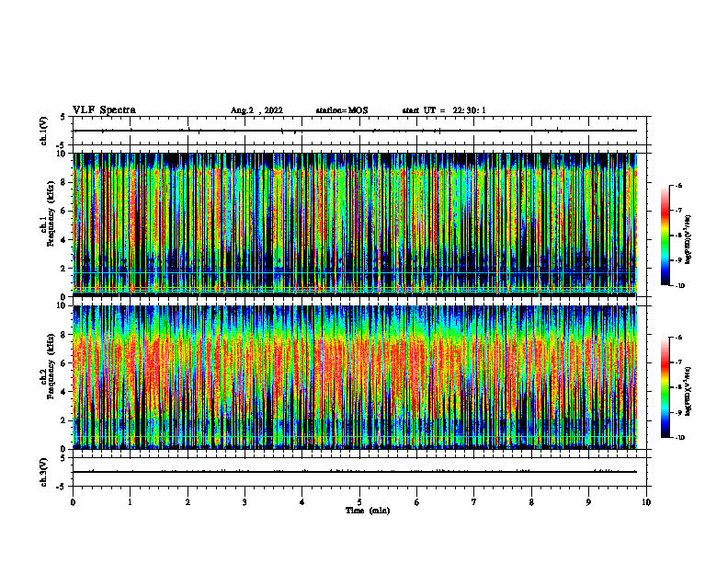Click the "Time (min)" axis label

click(368, 511)
